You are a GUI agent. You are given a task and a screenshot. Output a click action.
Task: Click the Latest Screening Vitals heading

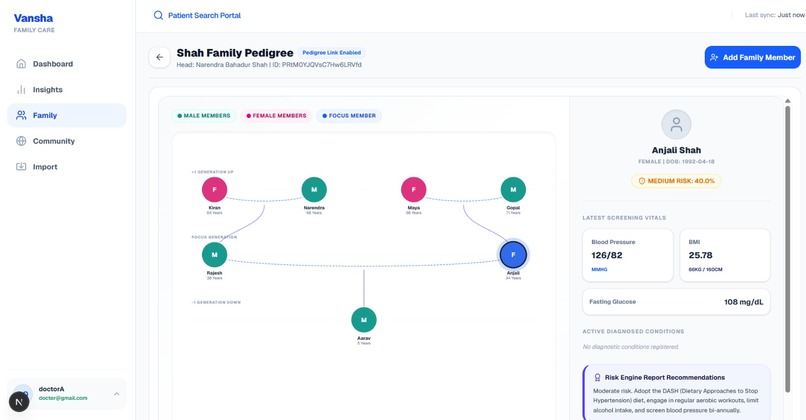click(x=624, y=218)
